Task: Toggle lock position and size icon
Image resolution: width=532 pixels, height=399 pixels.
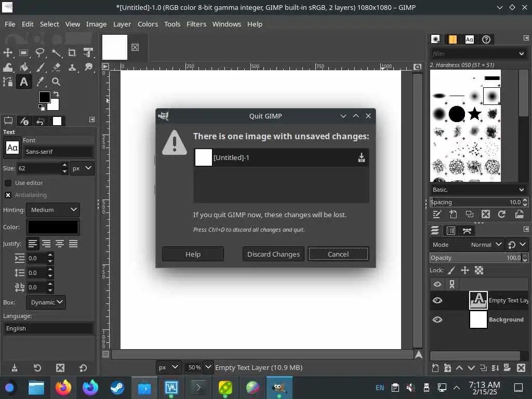Action: (x=465, y=270)
